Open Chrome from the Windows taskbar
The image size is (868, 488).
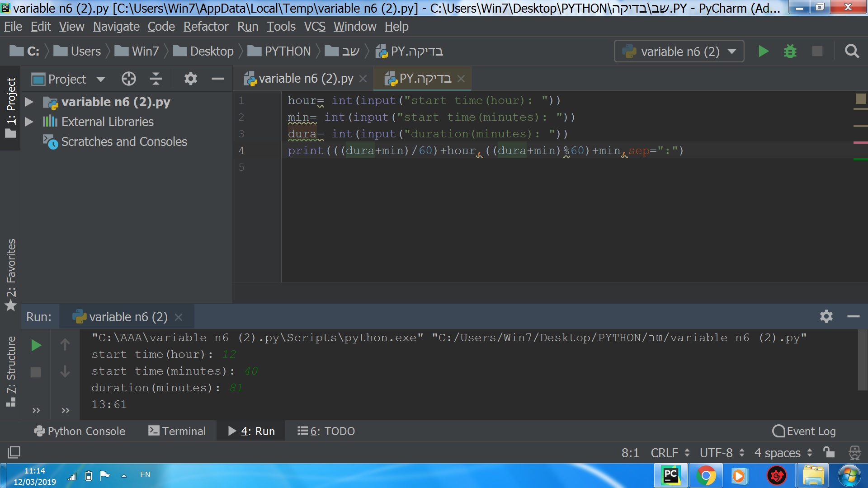pos(706,476)
